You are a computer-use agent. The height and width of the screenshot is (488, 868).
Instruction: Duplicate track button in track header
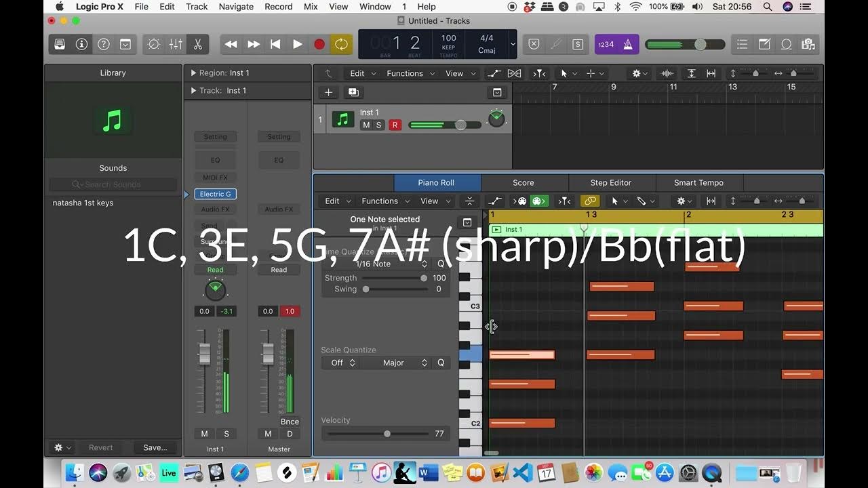coord(353,92)
